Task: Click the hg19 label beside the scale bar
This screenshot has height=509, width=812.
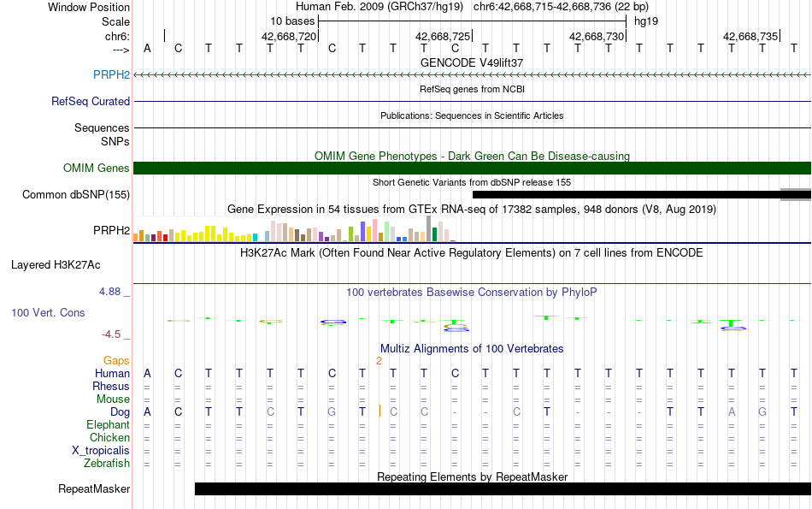Action: pyautogui.click(x=646, y=21)
